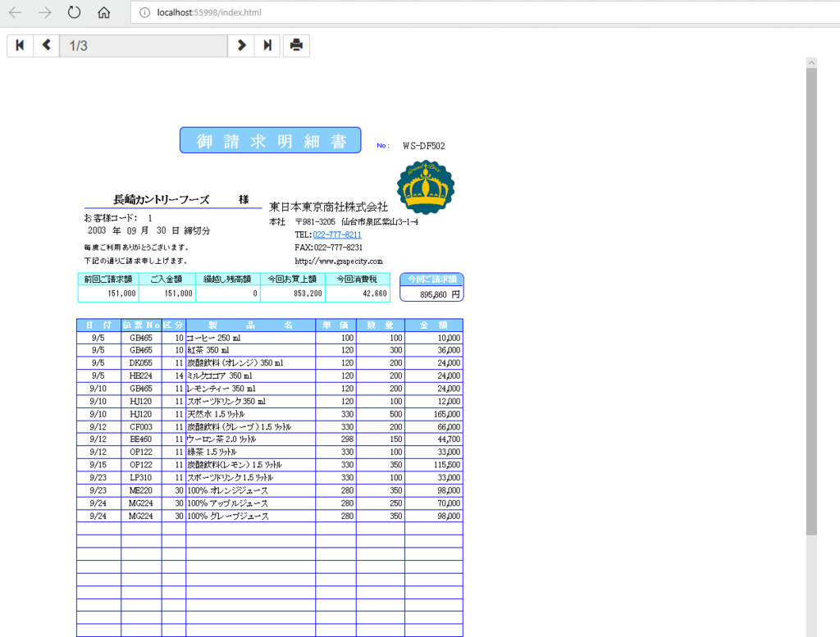
Task: Edit the page number field showing 1/3
Action: click(x=144, y=46)
